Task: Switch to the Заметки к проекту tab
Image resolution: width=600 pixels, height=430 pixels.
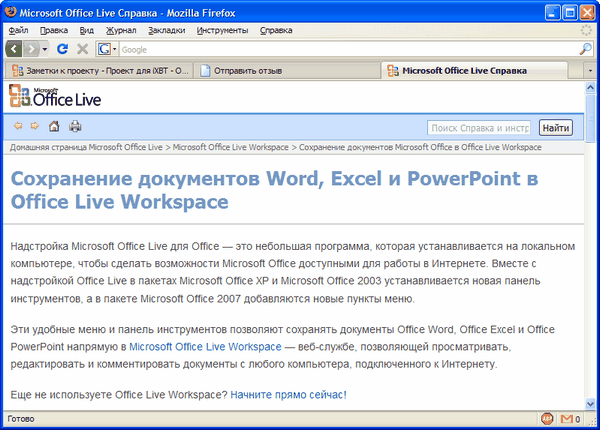Action: 99,71
